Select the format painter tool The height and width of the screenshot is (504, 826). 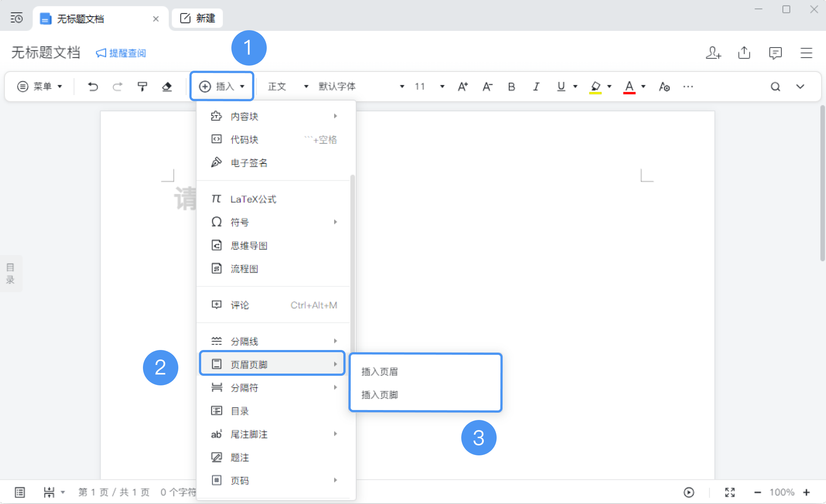click(142, 87)
